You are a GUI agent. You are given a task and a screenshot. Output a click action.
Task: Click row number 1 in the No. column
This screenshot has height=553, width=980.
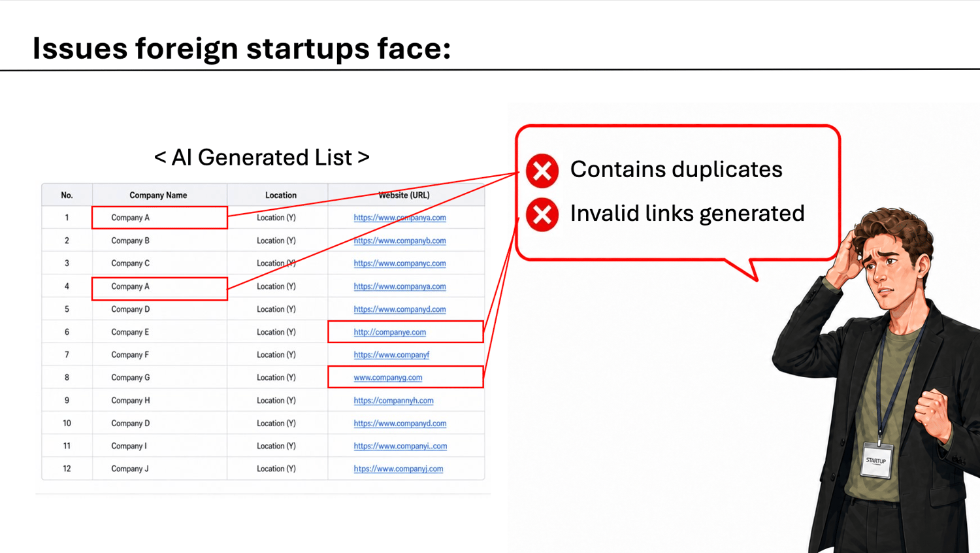(67, 218)
